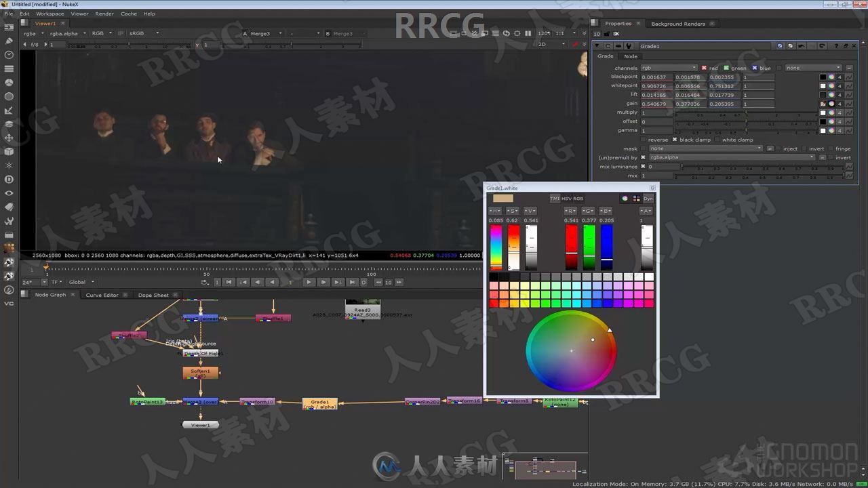Click the color wheel icon on gain row

click(831, 104)
